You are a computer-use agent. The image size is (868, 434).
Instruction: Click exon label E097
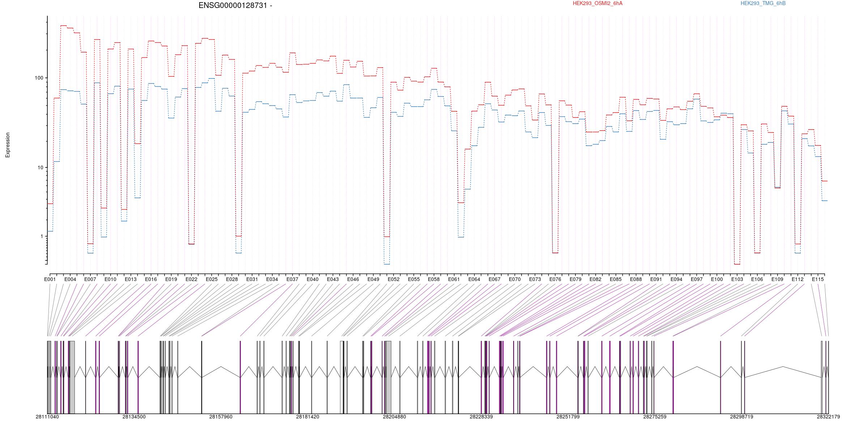(x=697, y=279)
